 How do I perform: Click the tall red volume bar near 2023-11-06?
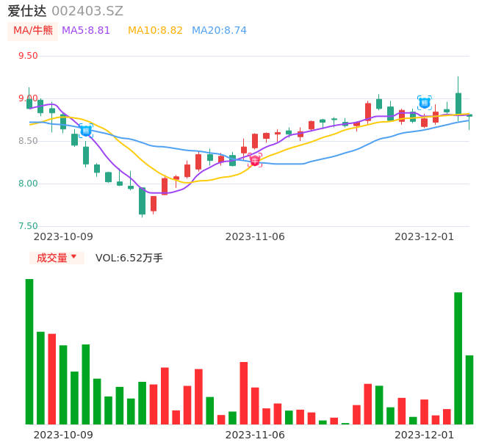click(x=243, y=393)
